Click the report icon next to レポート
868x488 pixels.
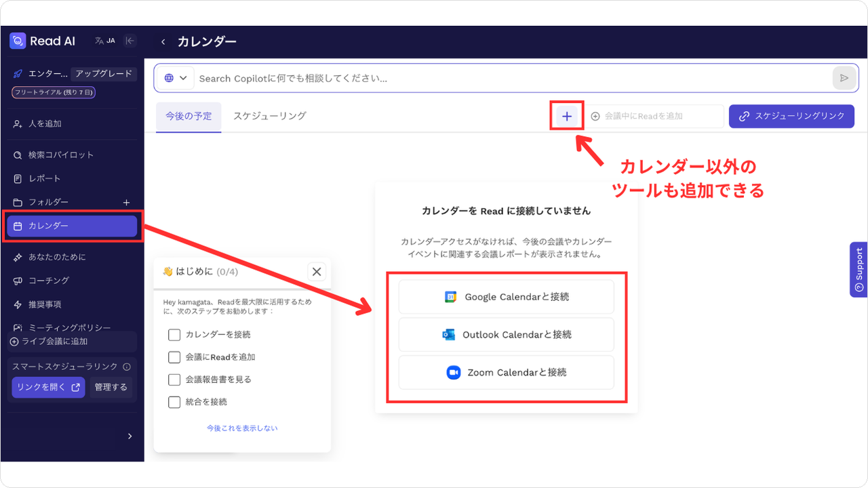point(18,179)
